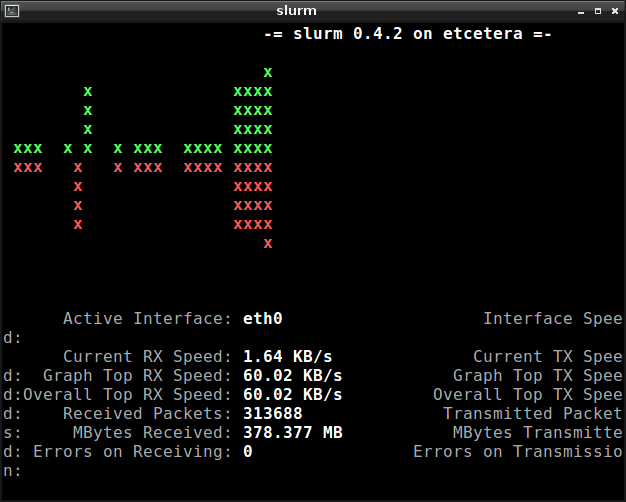Viewport: 626px width, 502px height.
Task: Click the 'Graph Top RX Speed:' label
Action: click(137, 376)
